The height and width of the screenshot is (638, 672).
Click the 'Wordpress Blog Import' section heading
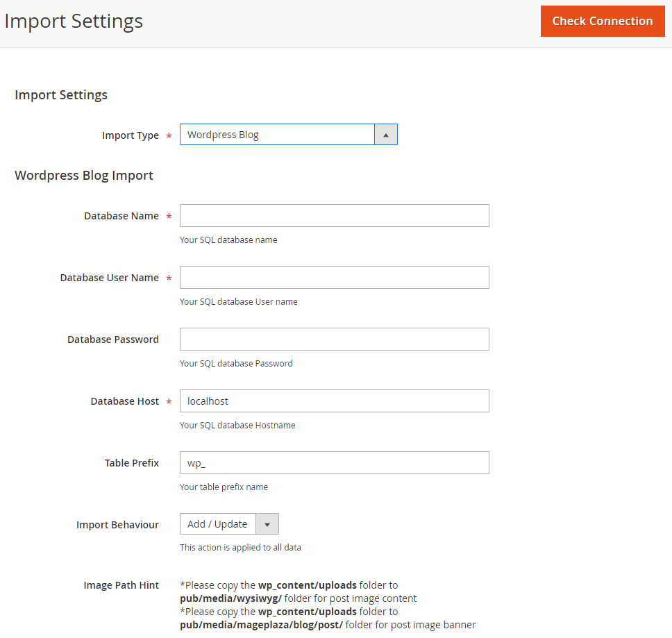(84, 176)
